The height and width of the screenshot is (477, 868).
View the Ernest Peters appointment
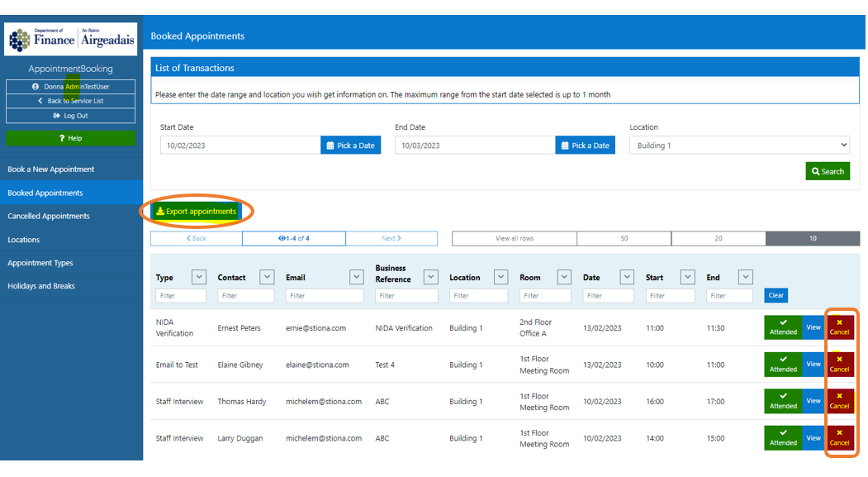coord(813,327)
